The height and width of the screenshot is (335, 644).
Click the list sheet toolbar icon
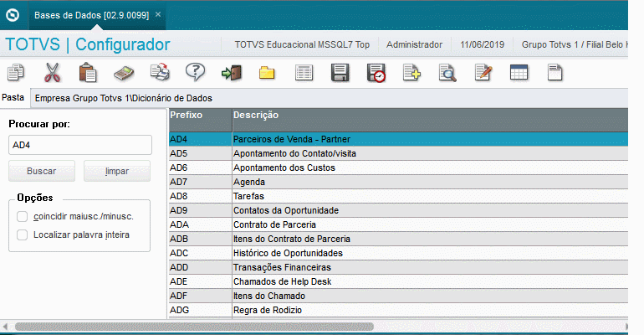point(304,73)
